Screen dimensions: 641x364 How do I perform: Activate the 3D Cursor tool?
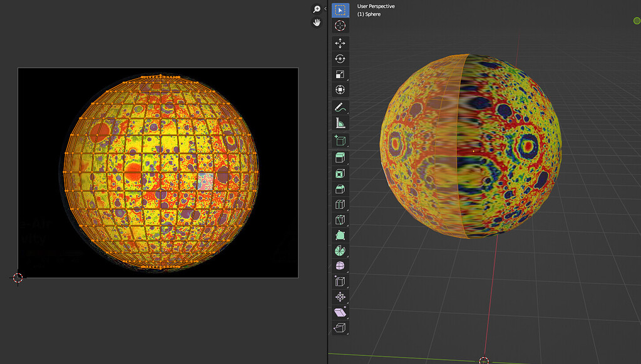coord(340,26)
